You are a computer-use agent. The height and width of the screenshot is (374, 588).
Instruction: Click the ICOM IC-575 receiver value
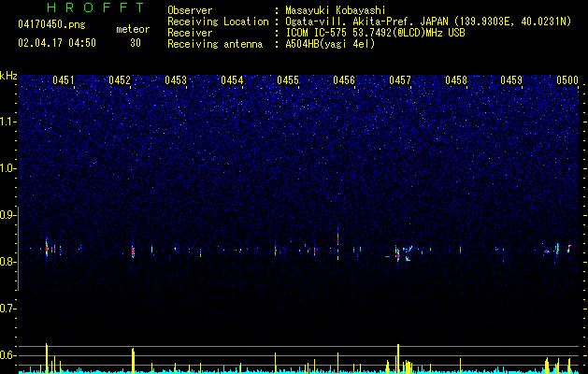tap(375, 33)
